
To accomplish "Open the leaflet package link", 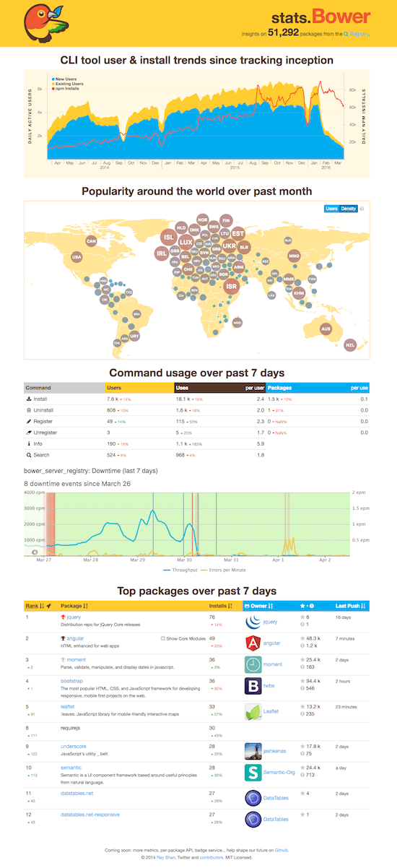I will [x=69, y=706].
